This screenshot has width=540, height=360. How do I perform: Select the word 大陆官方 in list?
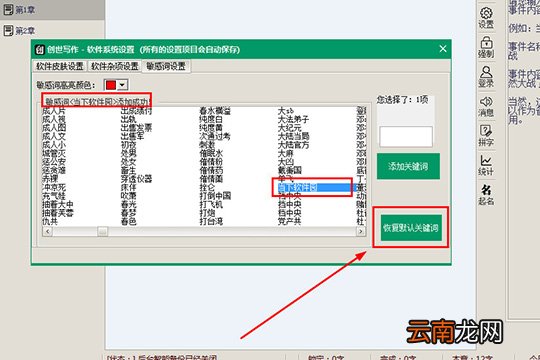tap(293, 145)
